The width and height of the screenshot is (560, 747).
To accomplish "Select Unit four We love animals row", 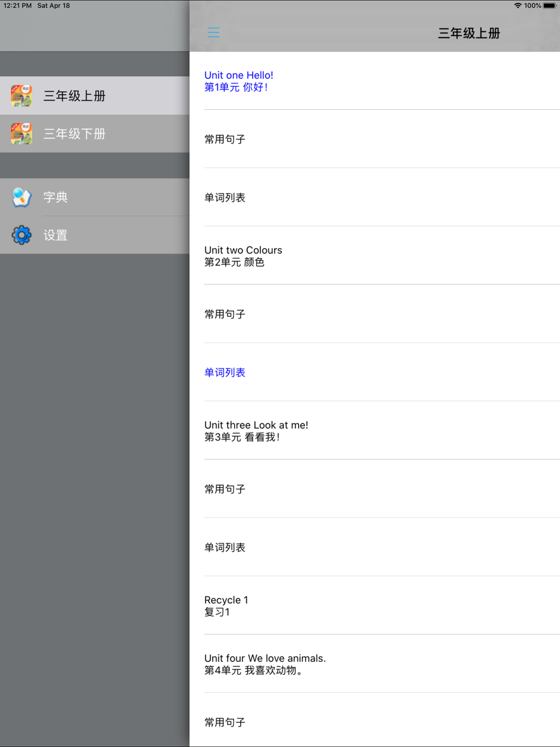I will pyautogui.click(x=375, y=664).
